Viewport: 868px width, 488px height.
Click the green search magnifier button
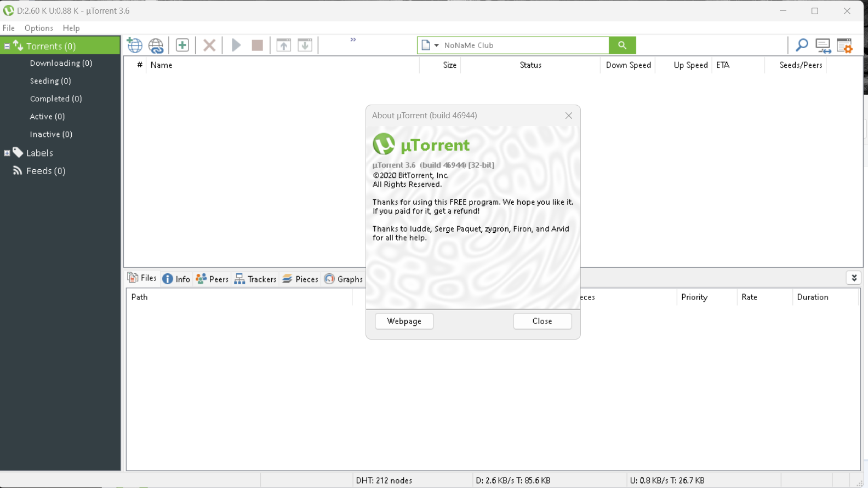pyautogui.click(x=623, y=45)
